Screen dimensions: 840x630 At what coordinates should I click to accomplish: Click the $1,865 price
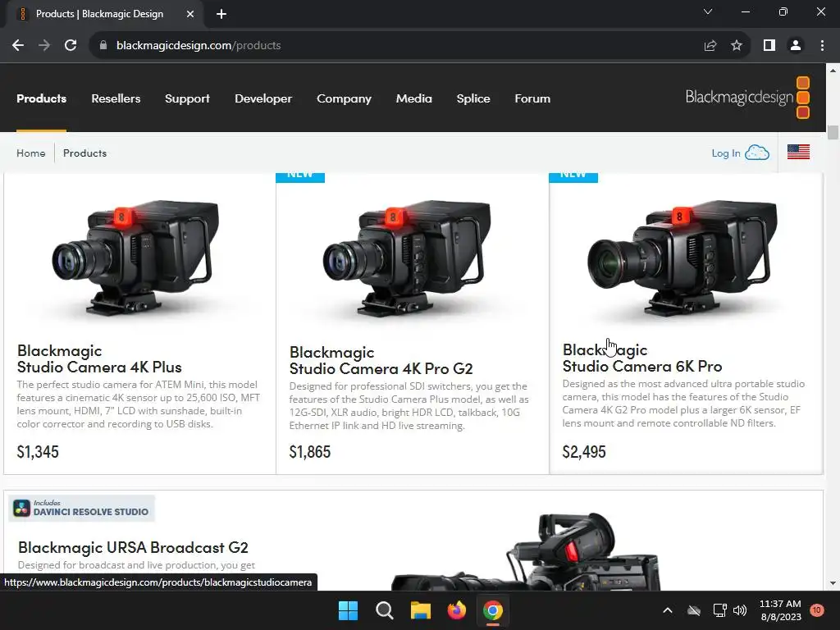pos(309,452)
